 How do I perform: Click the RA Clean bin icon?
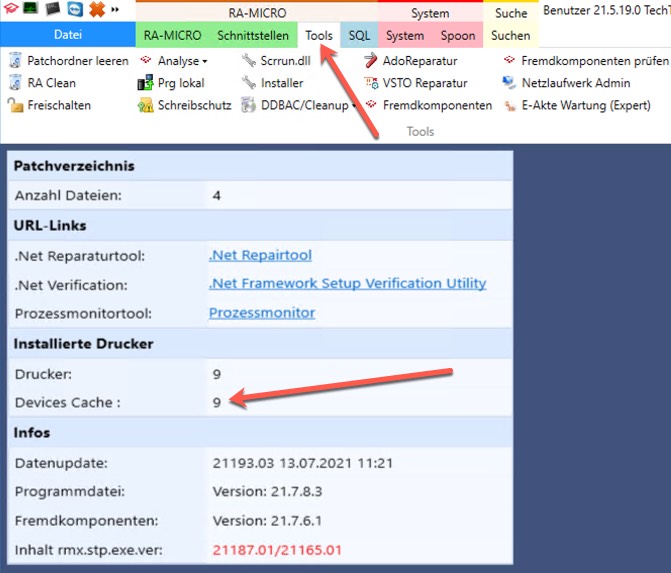pyautogui.click(x=15, y=82)
